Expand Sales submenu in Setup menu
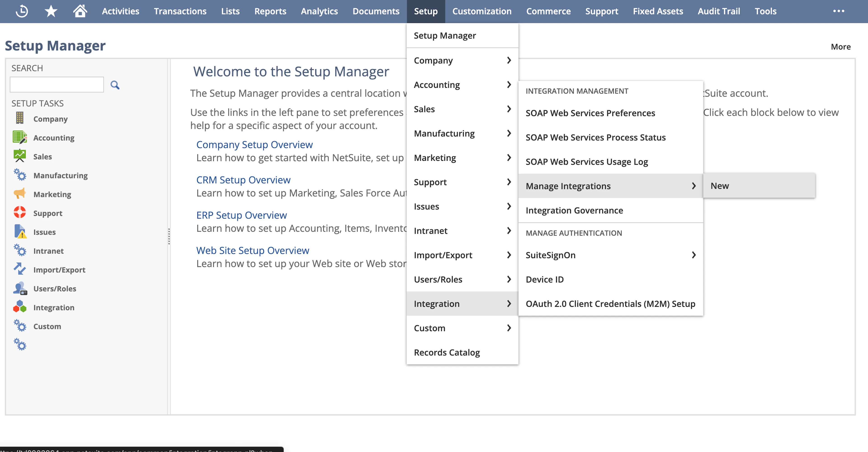The image size is (868, 452). point(462,109)
